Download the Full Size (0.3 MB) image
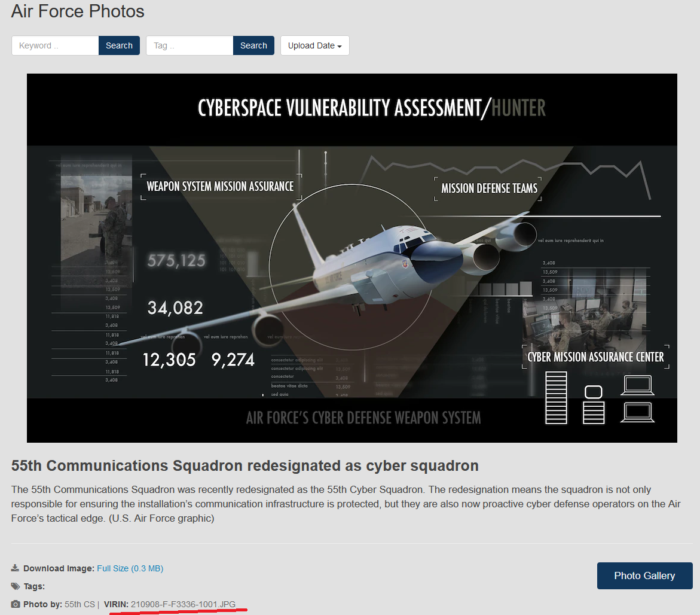This screenshot has width=700, height=615. click(130, 568)
